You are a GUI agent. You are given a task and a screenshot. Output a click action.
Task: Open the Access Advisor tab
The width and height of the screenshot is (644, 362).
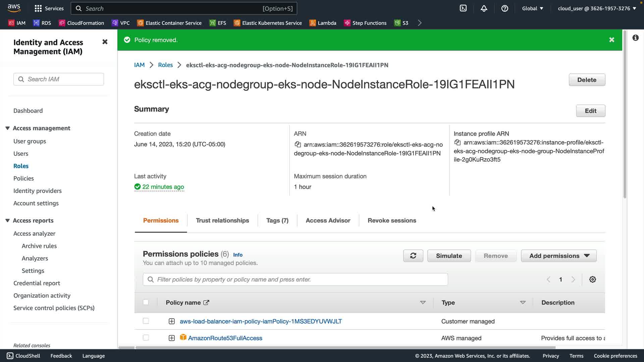328,221
